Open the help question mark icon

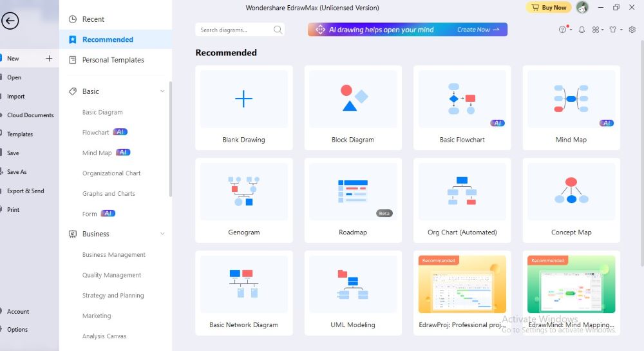point(562,30)
